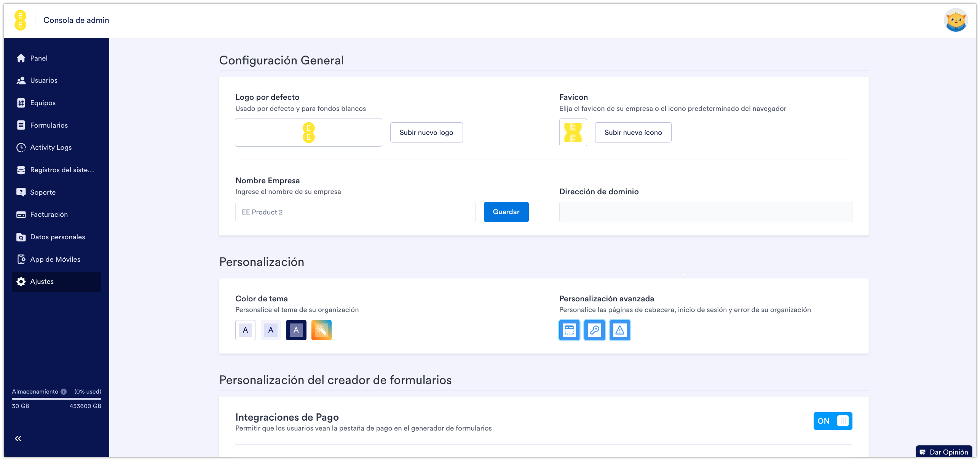Collapse the sidebar with double-chevron icon
Screen dimensions: 980x461
pyautogui.click(x=18, y=439)
